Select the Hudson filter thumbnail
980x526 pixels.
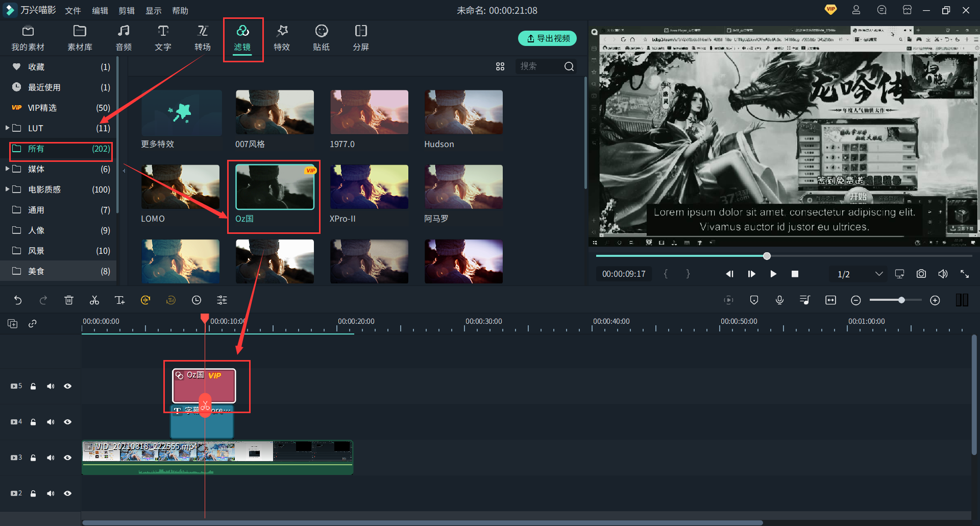(x=463, y=112)
